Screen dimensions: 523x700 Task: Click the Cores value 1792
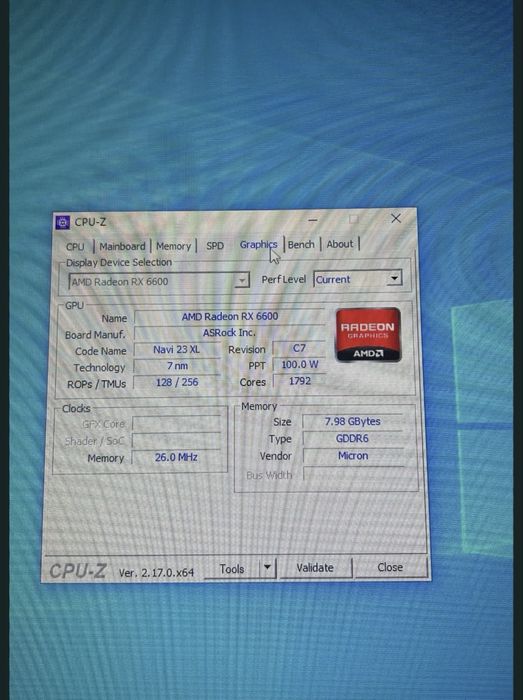(x=299, y=381)
